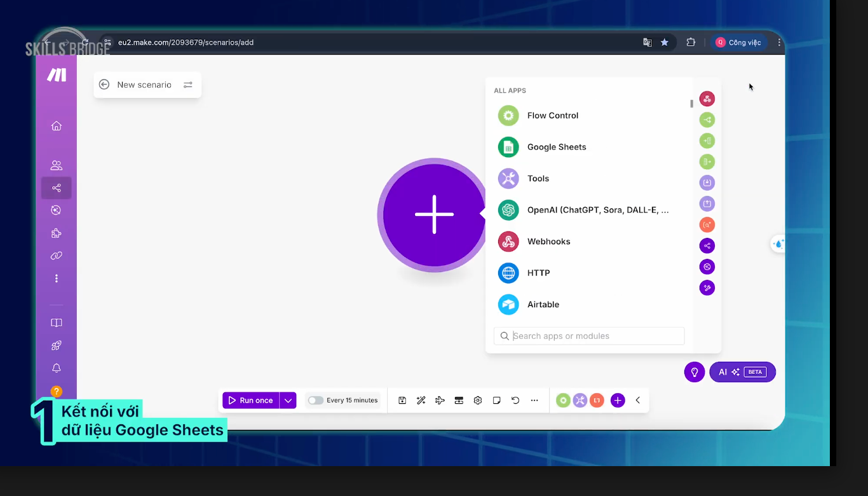Collapse the favorites toolbar with the chevron

(x=638, y=401)
